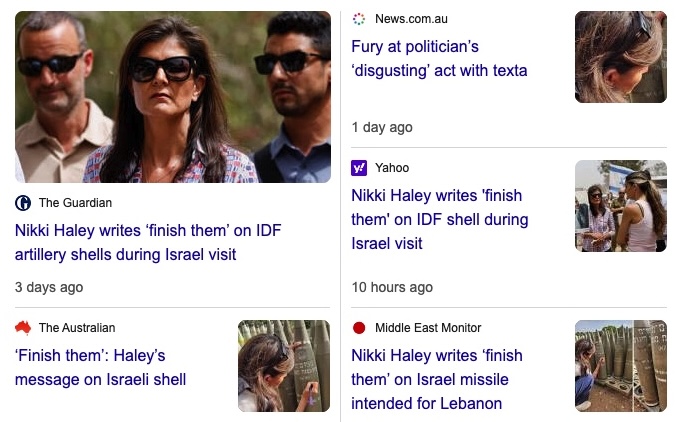Click The Guardian logo icon
Screen dimensions: 681x422
click(x=23, y=203)
